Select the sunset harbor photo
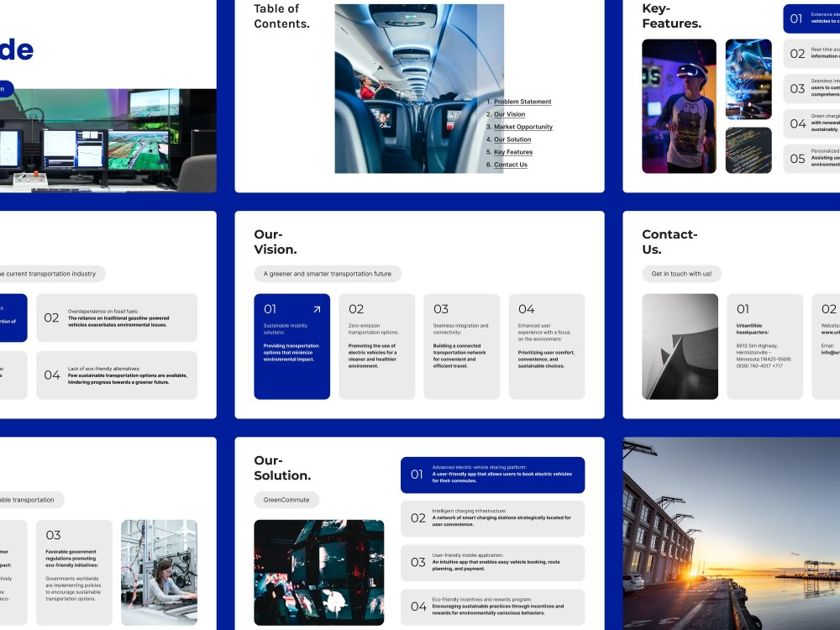Viewport: 840px width, 630px height. (732, 533)
